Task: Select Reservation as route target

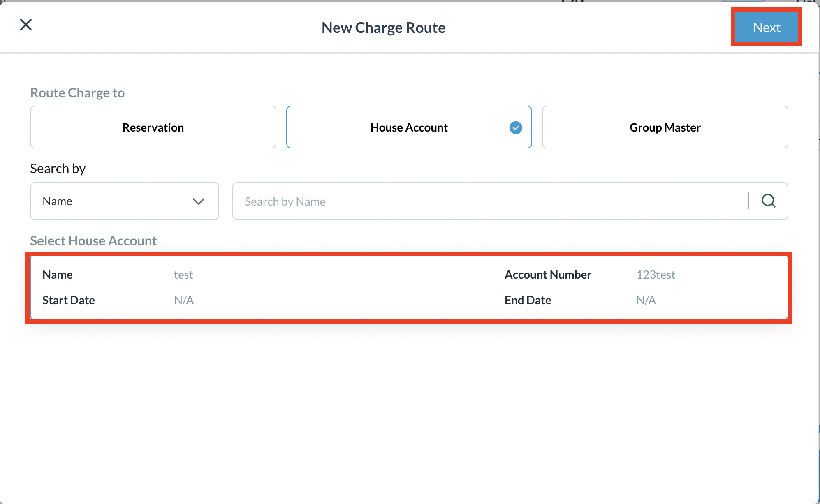Action: click(153, 127)
